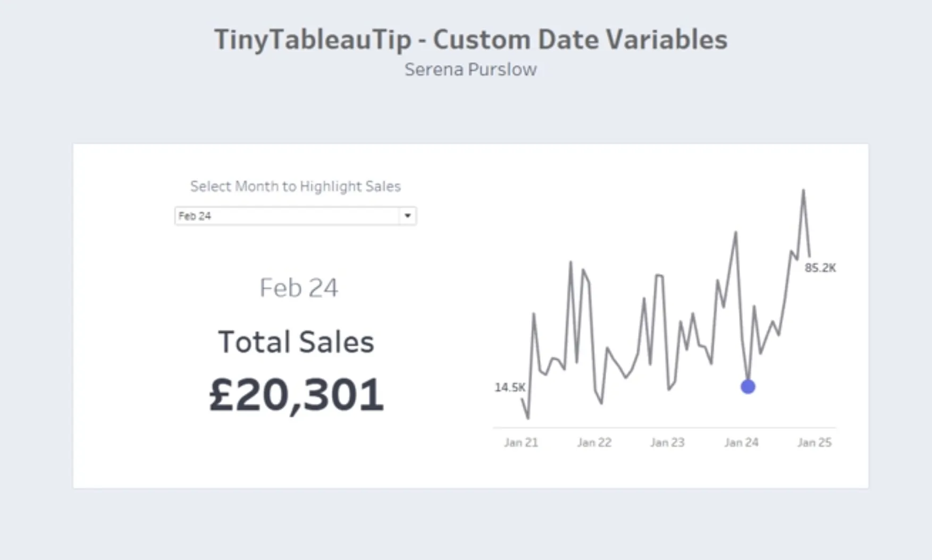Click the dropdown arrow beside Feb 24

407,216
